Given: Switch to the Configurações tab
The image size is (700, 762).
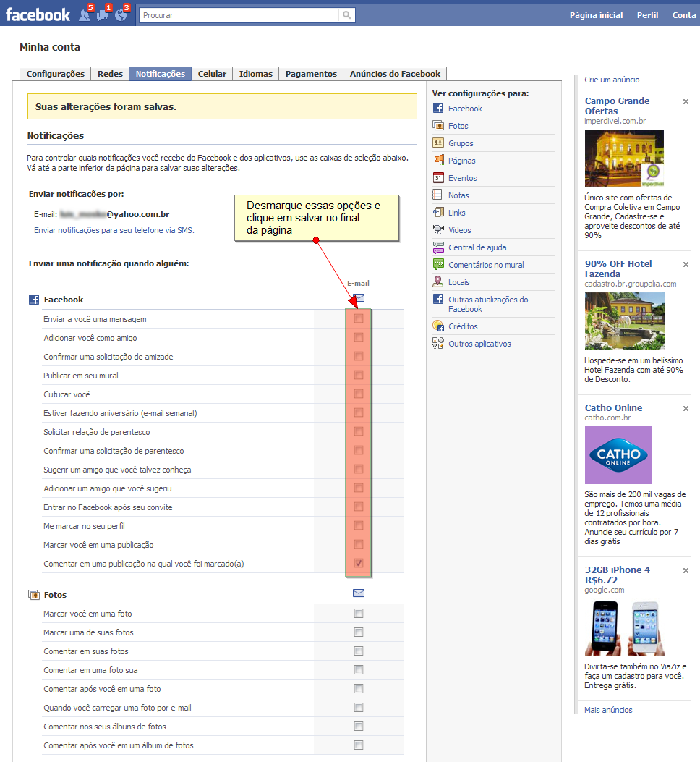Looking at the screenshot, I should point(56,74).
